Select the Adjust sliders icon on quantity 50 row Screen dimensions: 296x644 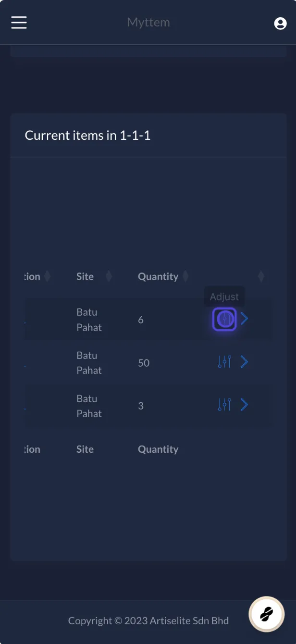[x=224, y=362]
